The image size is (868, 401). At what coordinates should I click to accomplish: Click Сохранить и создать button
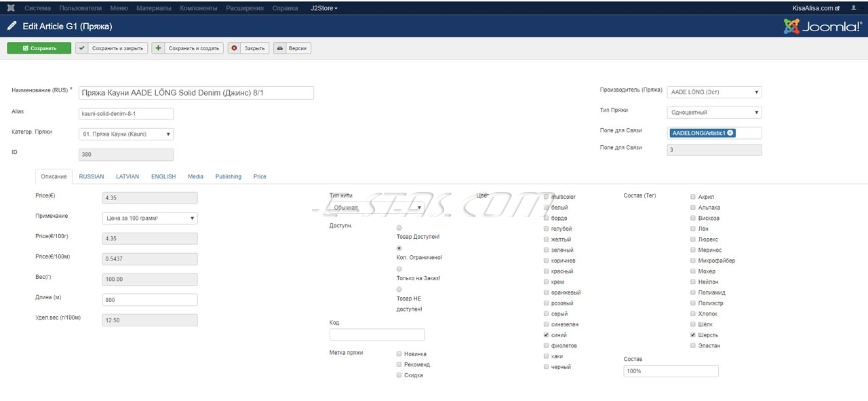[187, 48]
